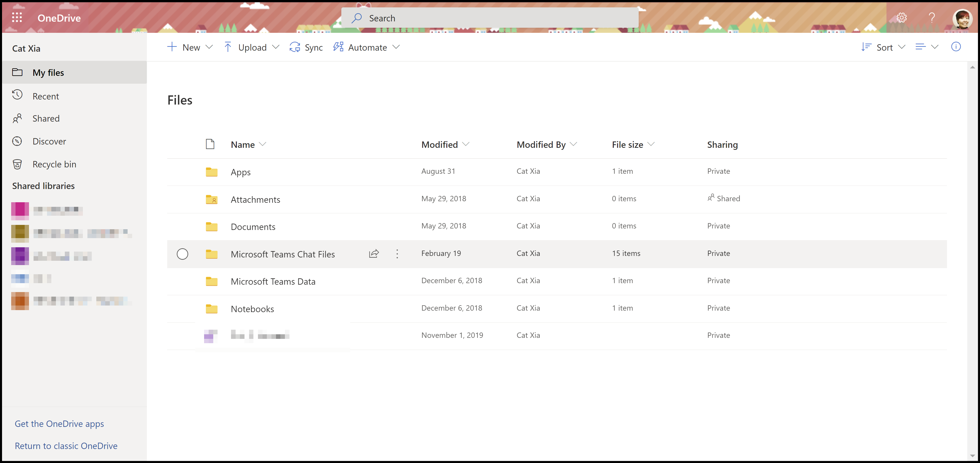Viewport: 980px width, 463px height.
Task: Go to My files
Action: (74, 72)
